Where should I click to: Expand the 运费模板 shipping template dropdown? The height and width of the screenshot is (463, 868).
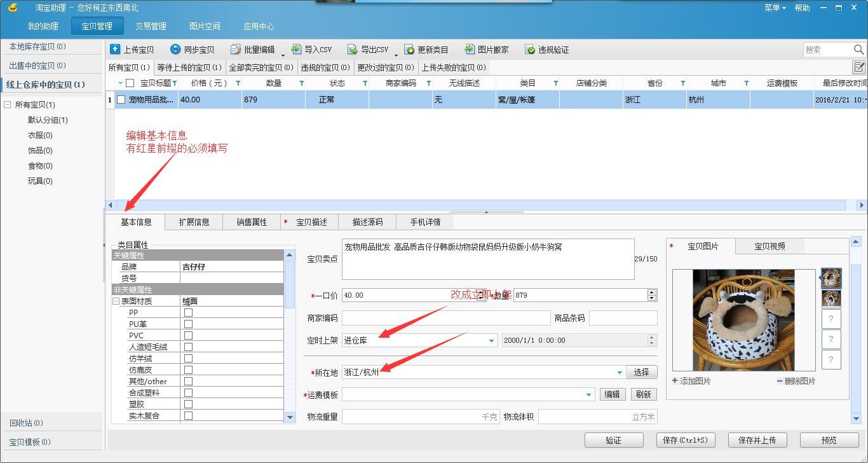tap(588, 394)
